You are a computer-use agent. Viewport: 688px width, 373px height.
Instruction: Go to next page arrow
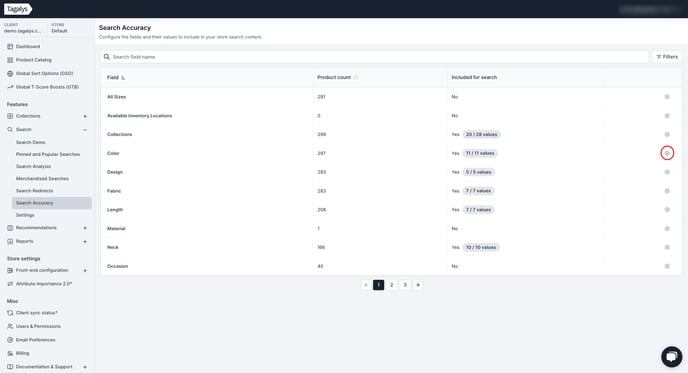(x=418, y=285)
